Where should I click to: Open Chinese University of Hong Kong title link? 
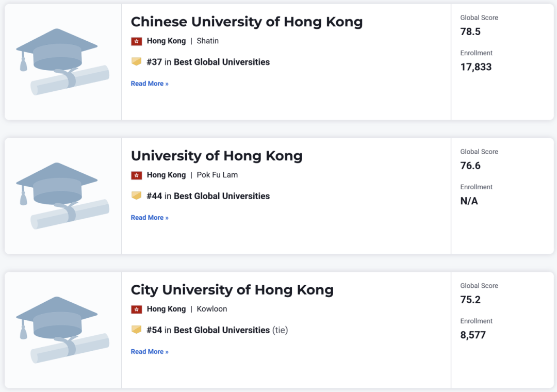pos(247,22)
